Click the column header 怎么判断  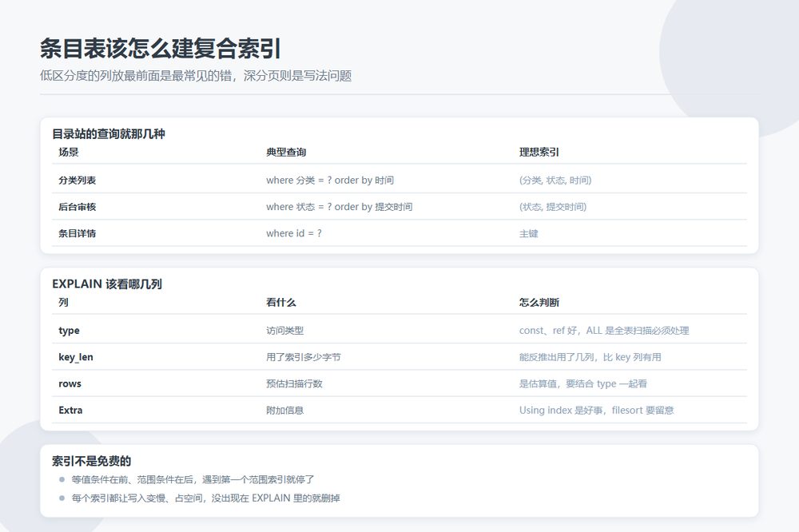(x=539, y=302)
